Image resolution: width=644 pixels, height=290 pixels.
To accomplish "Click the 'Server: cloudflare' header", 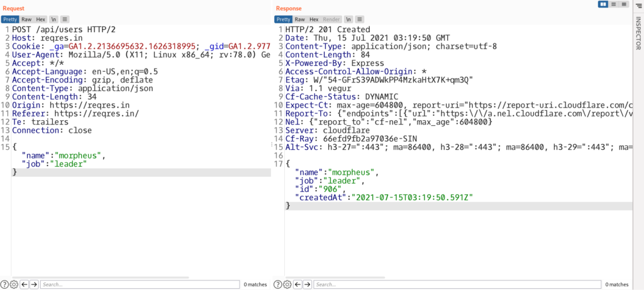I will (328, 131).
